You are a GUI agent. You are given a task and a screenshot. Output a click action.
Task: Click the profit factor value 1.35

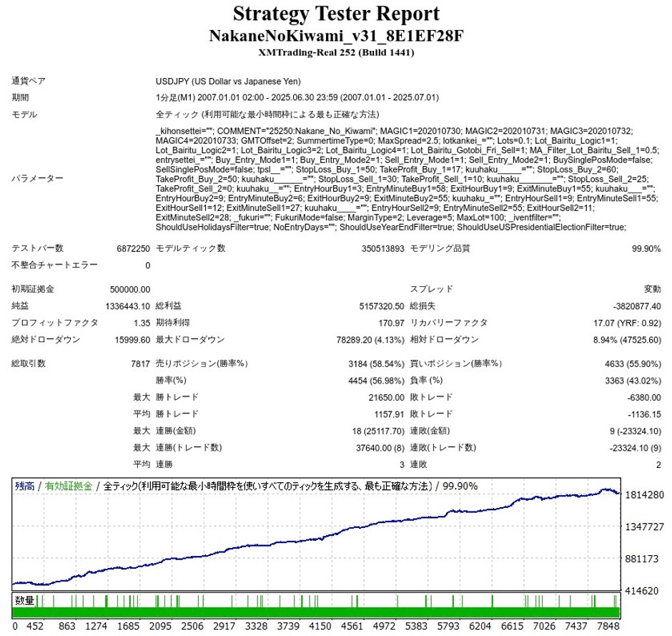click(x=142, y=323)
